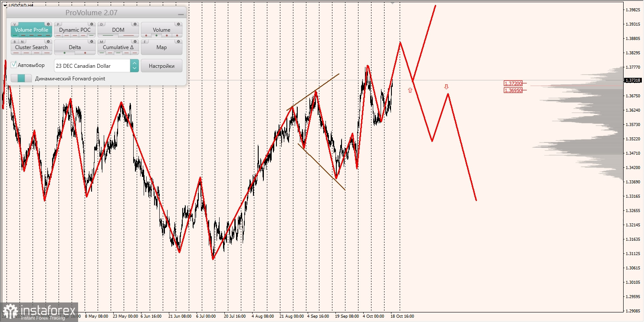Open Cumulative Δ gear settings
The image size is (644, 322).
coord(135,41)
